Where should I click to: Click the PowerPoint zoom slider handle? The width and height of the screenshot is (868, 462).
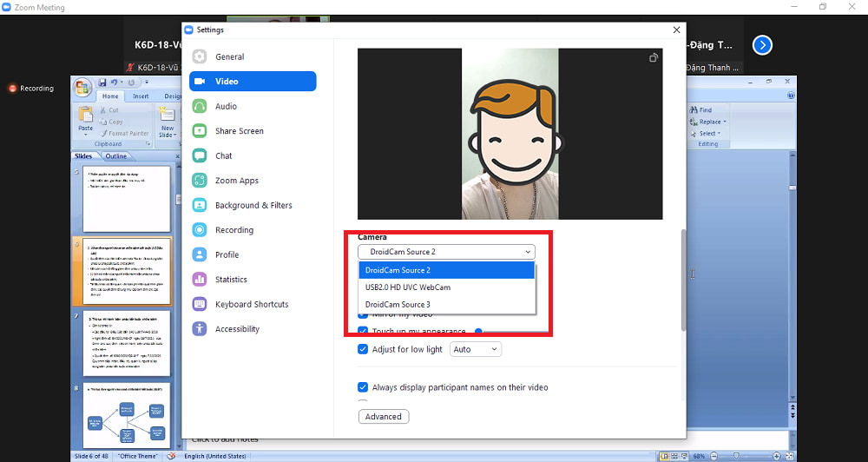click(x=736, y=457)
